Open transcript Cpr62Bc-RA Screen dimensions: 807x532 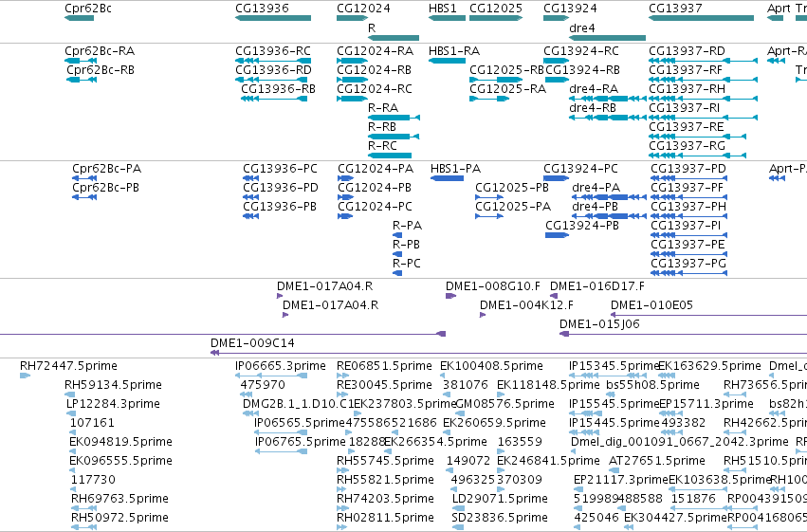(100, 51)
